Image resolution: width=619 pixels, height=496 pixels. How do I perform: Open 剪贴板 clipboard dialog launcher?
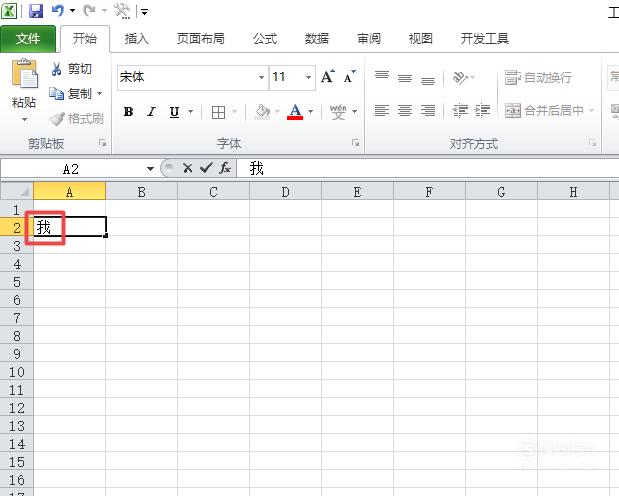[x=103, y=143]
